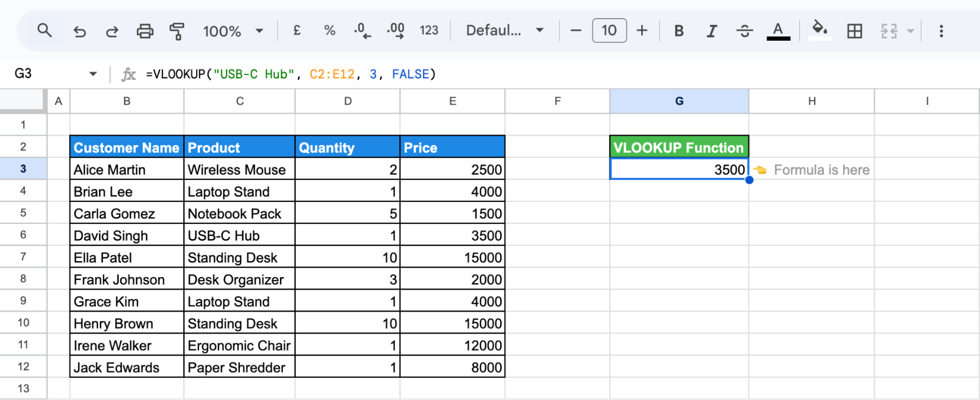Image resolution: width=980 pixels, height=400 pixels.
Task: Decrease font size with minus button
Action: pos(576,31)
